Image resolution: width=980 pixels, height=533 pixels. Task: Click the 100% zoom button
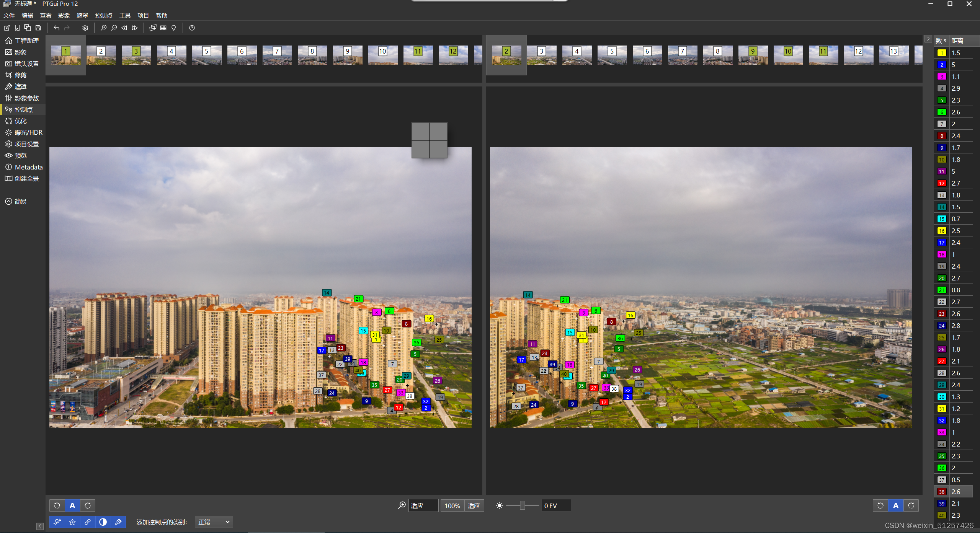pos(452,505)
